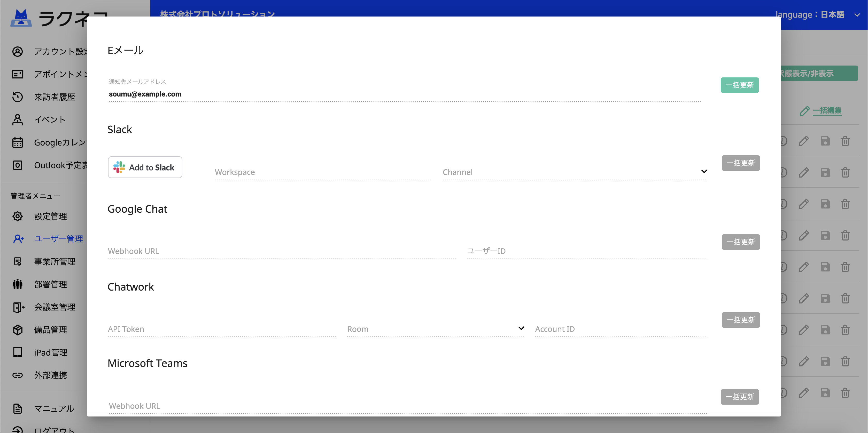Click the Googleカレンダー calendar icon
Viewport: 868px width, 433px height.
[18, 142]
